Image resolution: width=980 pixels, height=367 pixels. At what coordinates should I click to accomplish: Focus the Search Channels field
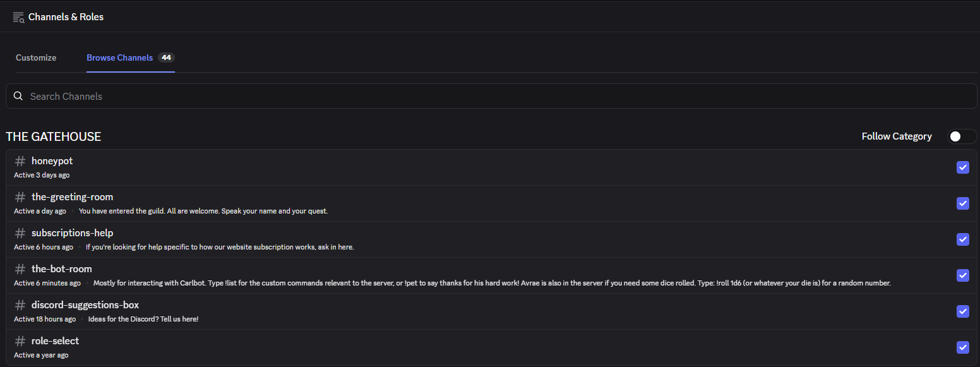491,96
